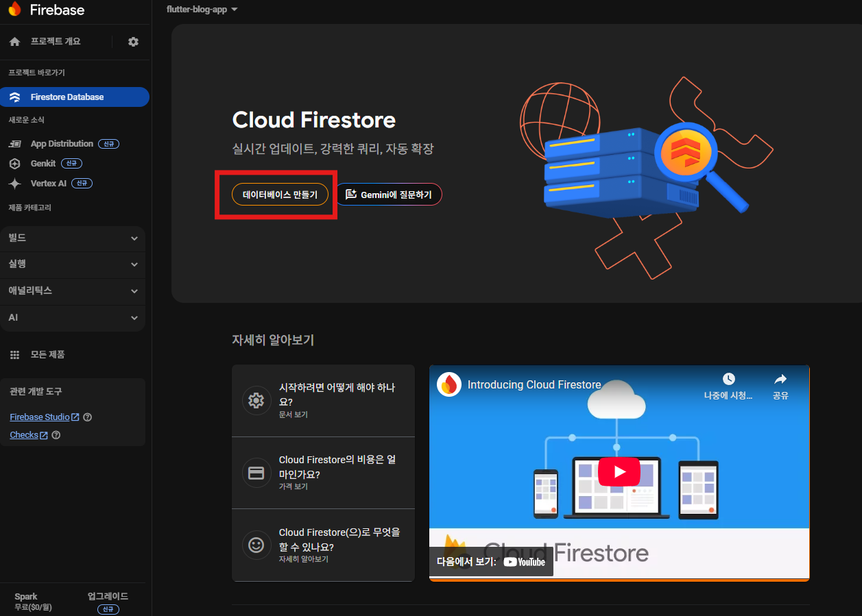862x616 pixels.
Task: Click Firebase Studio help question icon
Action: pos(87,417)
